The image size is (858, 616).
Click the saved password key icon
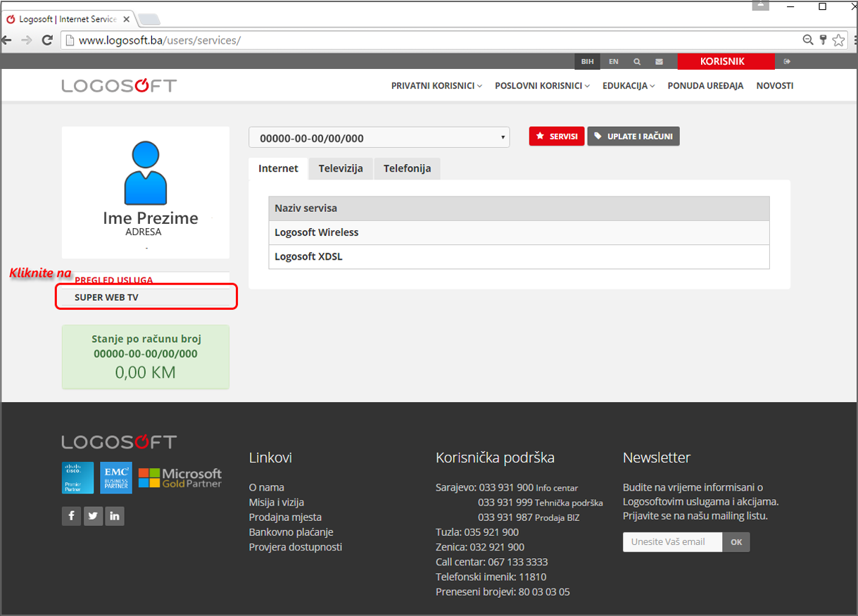(823, 40)
